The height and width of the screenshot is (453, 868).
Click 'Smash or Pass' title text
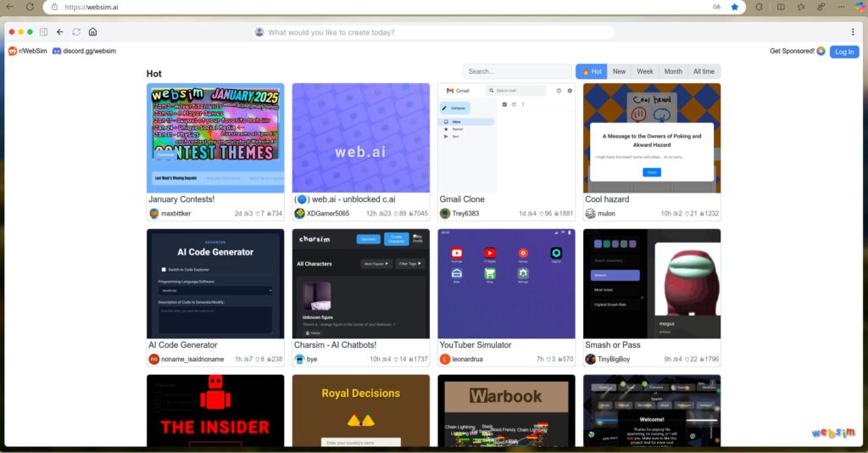pos(613,345)
